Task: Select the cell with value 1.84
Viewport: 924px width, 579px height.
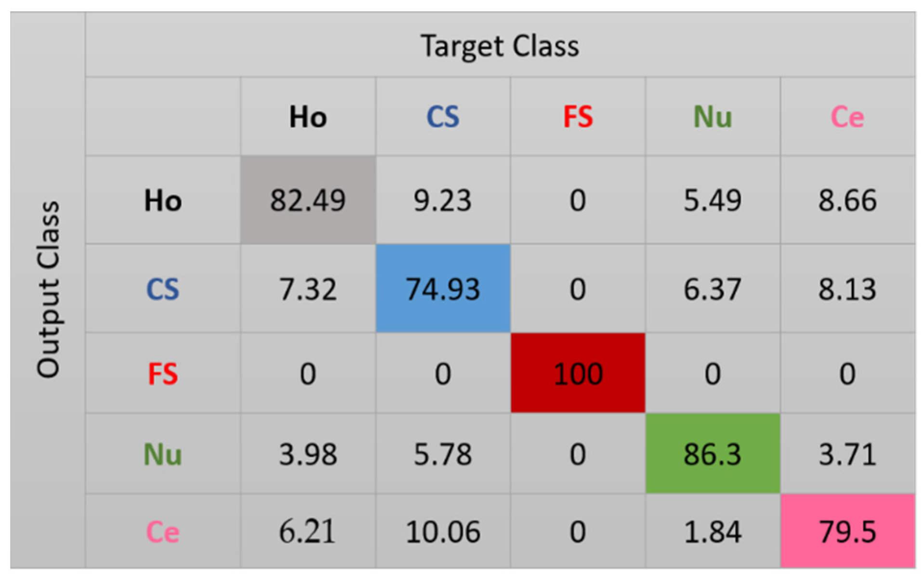Action: coord(713,532)
